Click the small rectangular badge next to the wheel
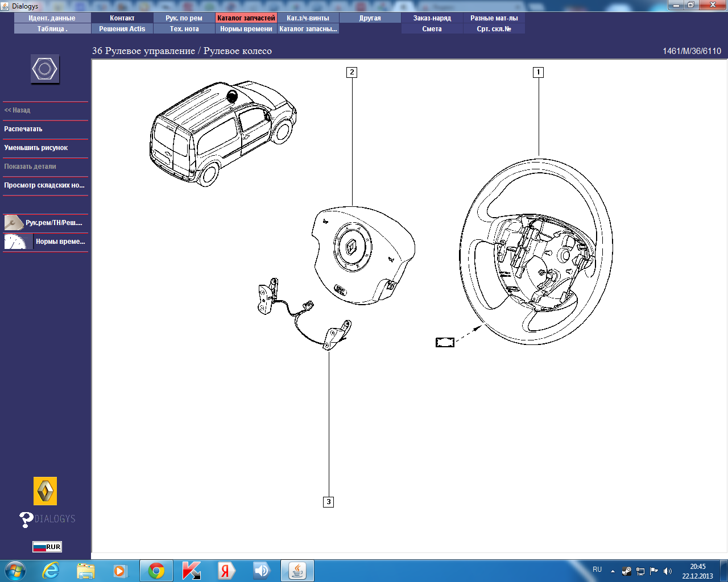This screenshot has height=582, width=728. click(445, 342)
